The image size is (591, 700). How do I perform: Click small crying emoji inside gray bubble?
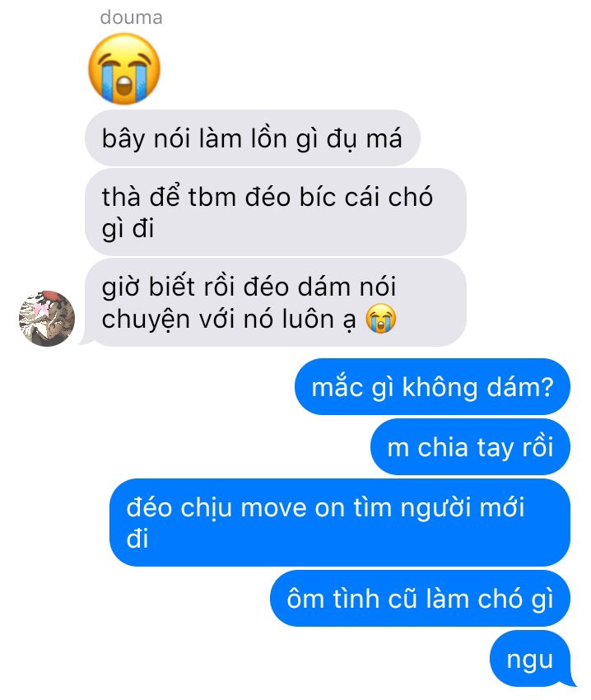coord(381,319)
